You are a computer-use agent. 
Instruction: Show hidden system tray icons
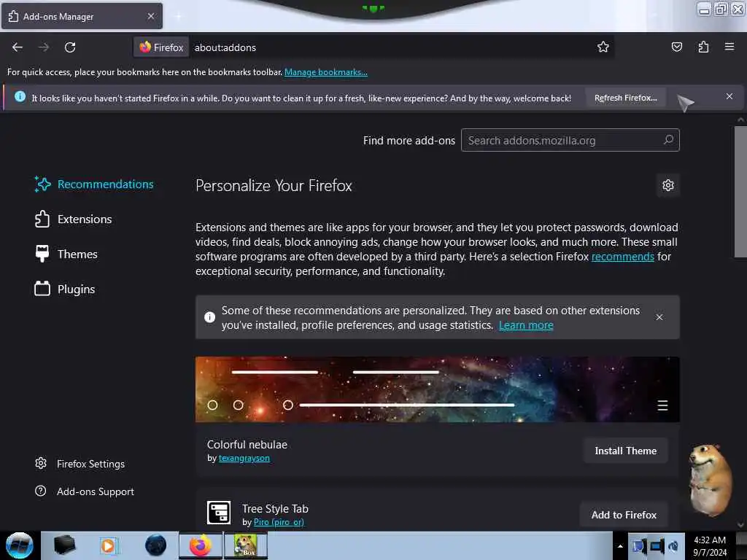620,546
